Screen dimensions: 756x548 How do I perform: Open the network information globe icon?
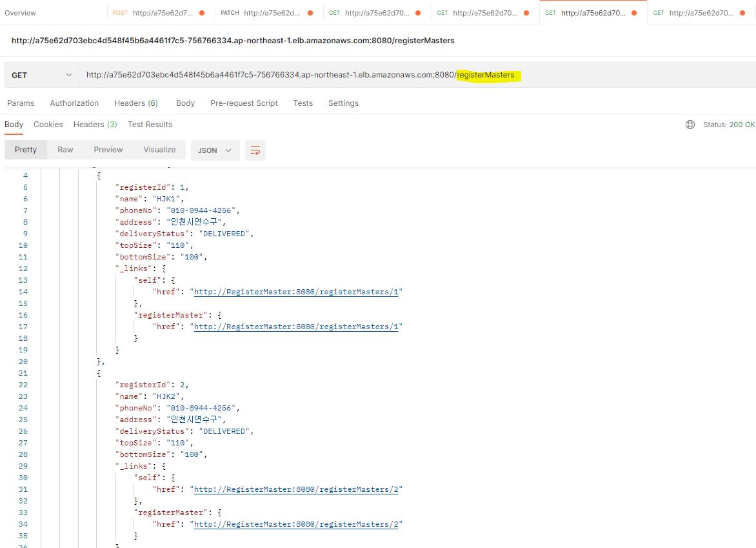click(x=690, y=124)
